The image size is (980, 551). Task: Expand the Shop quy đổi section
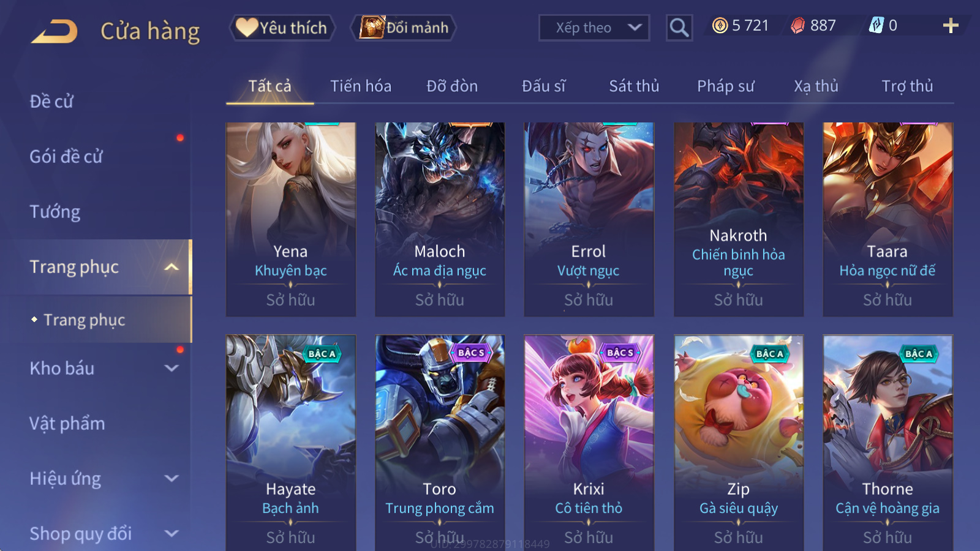pos(172,534)
